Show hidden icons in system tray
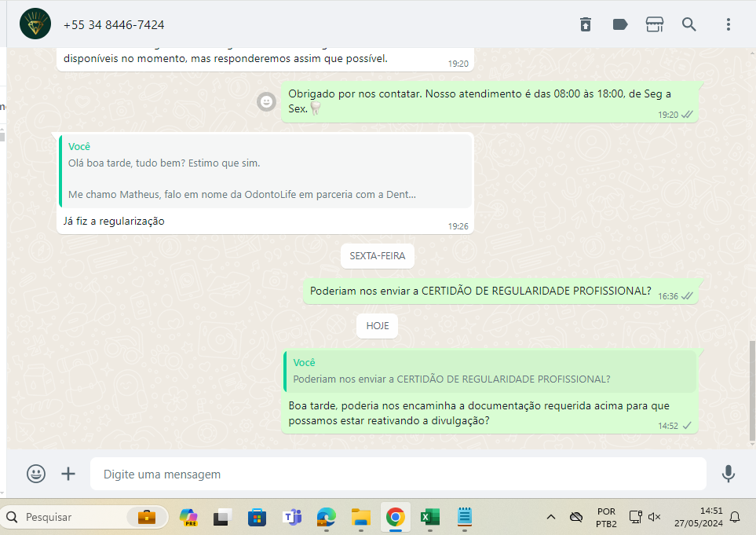This screenshot has width=756, height=535. (551, 517)
